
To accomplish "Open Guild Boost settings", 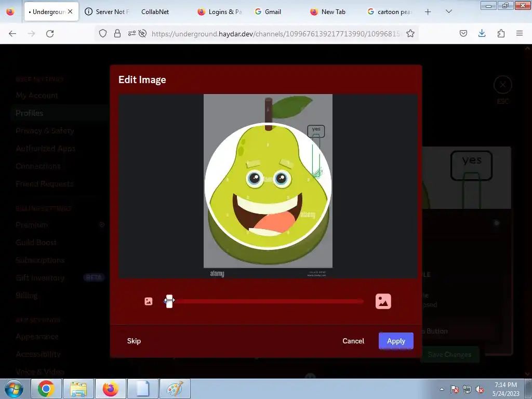I will click(36, 242).
